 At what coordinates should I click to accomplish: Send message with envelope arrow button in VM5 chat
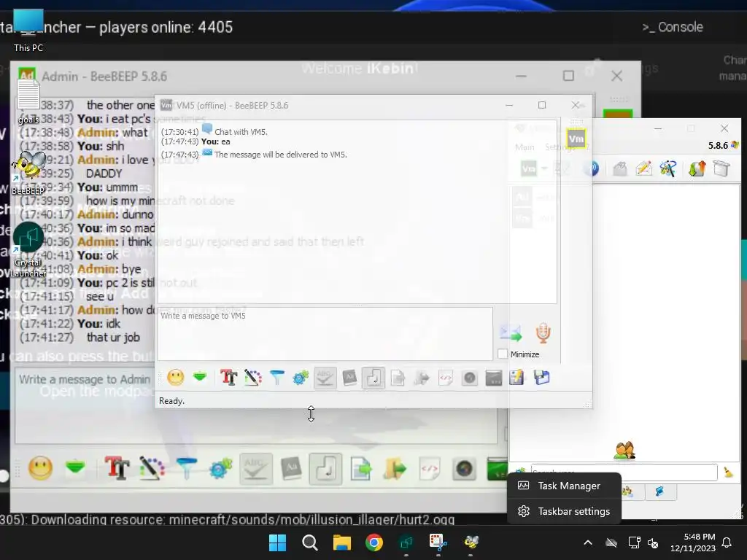coord(510,332)
